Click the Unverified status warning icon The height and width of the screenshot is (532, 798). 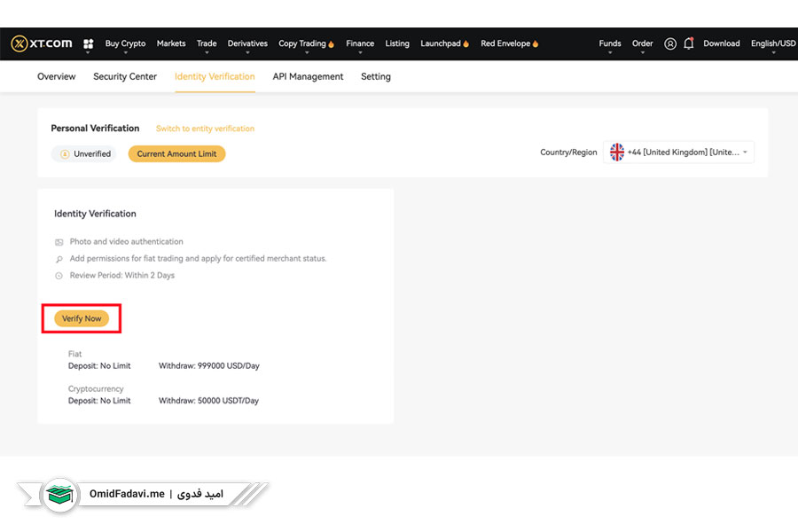pyautogui.click(x=65, y=153)
